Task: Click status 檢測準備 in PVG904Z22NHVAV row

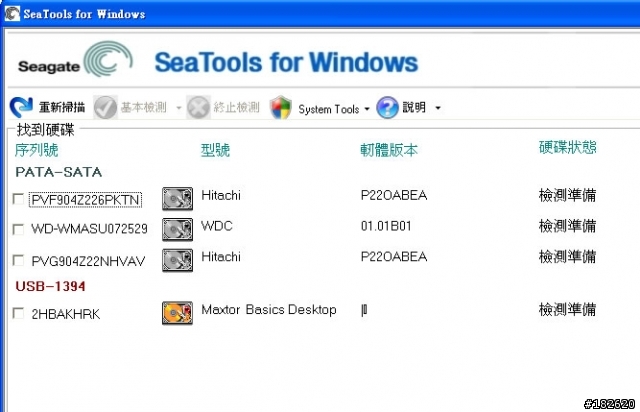Action: click(x=567, y=256)
